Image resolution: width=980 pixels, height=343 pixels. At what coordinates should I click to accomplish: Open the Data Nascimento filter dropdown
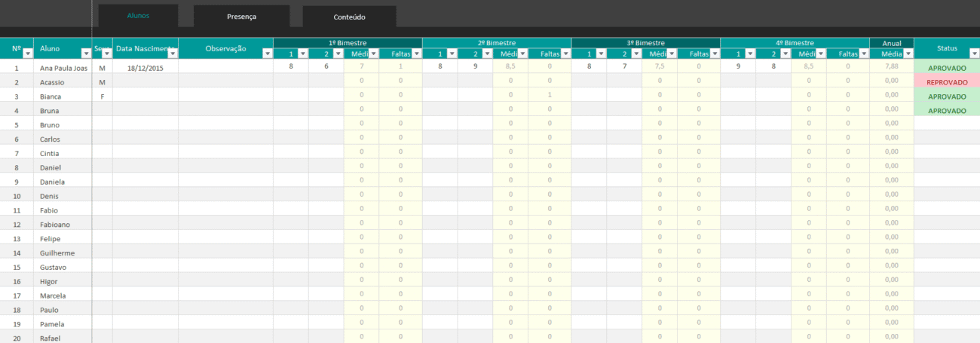coord(173,54)
